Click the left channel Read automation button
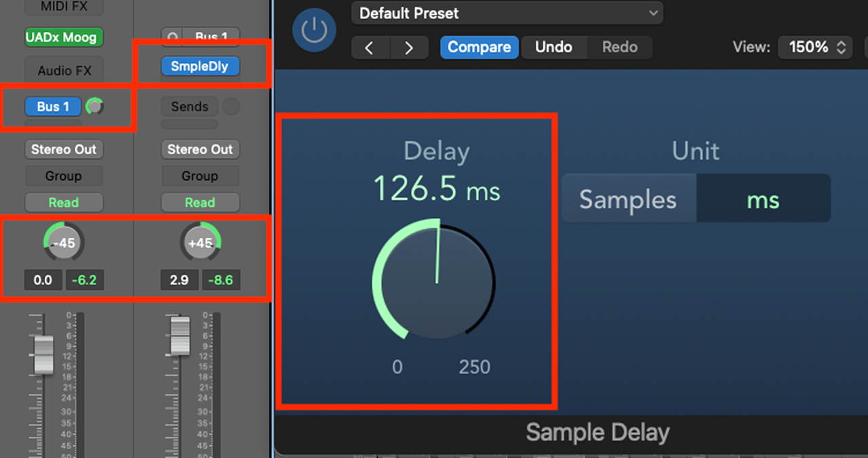Screen dimensions: 868x458 (x=64, y=202)
